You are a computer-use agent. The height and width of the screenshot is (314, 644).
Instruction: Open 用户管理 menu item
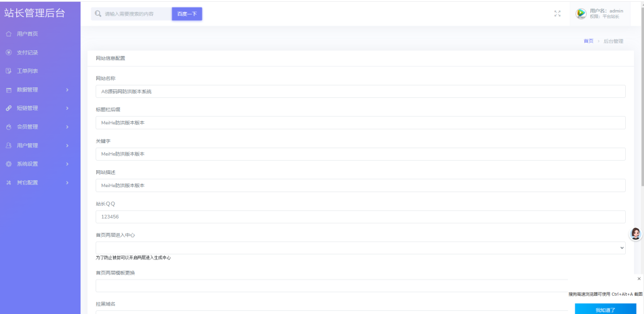40,146
